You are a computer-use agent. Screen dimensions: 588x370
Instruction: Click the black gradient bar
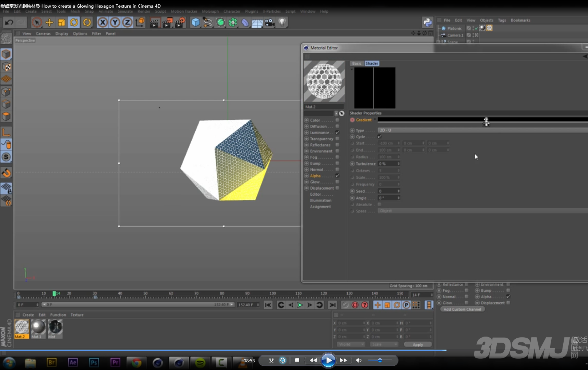click(x=483, y=119)
